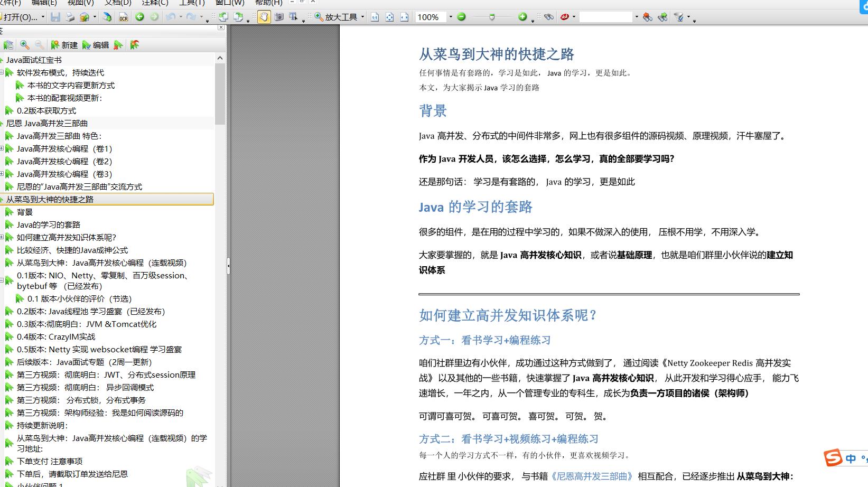Open Find with the binoculars icon
Viewport: 868px width, 487px height.
click(549, 17)
